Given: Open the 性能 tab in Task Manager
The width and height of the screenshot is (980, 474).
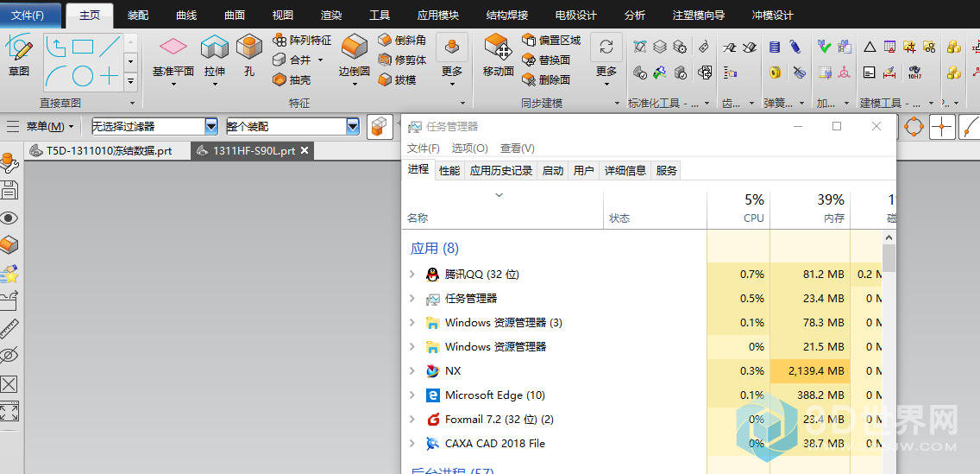Looking at the screenshot, I should (x=449, y=171).
